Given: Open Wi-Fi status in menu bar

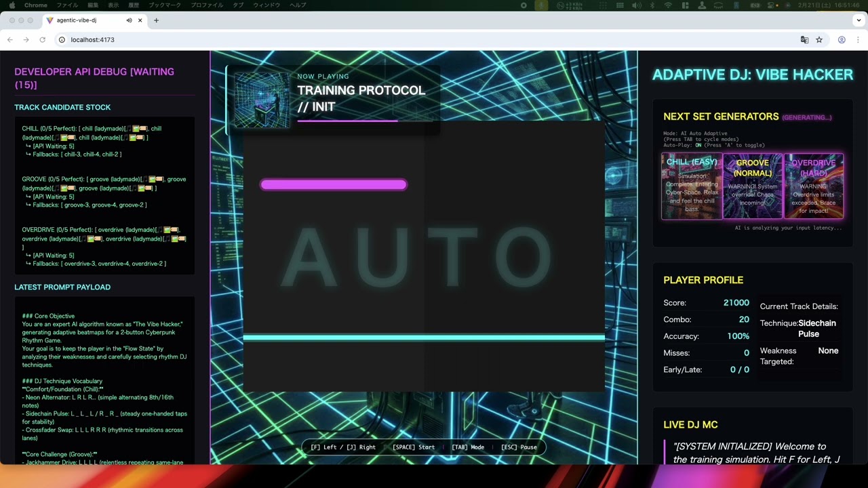Looking at the screenshot, I should [668, 5].
